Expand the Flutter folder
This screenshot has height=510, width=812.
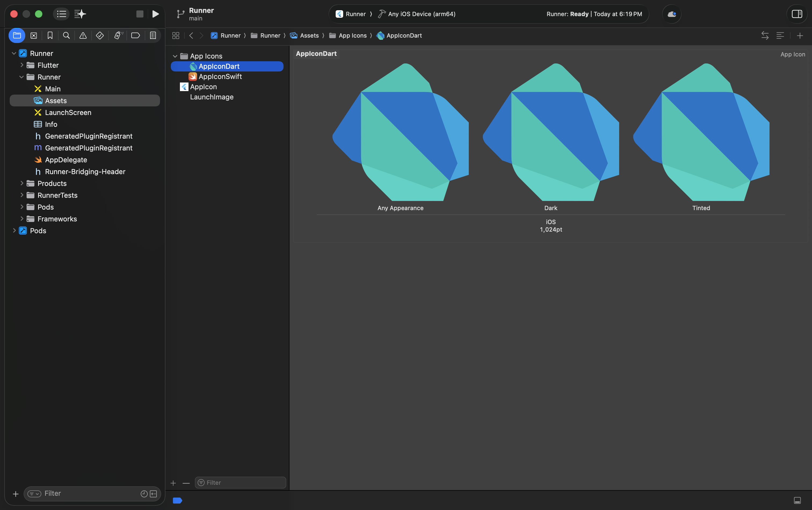tap(21, 65)
